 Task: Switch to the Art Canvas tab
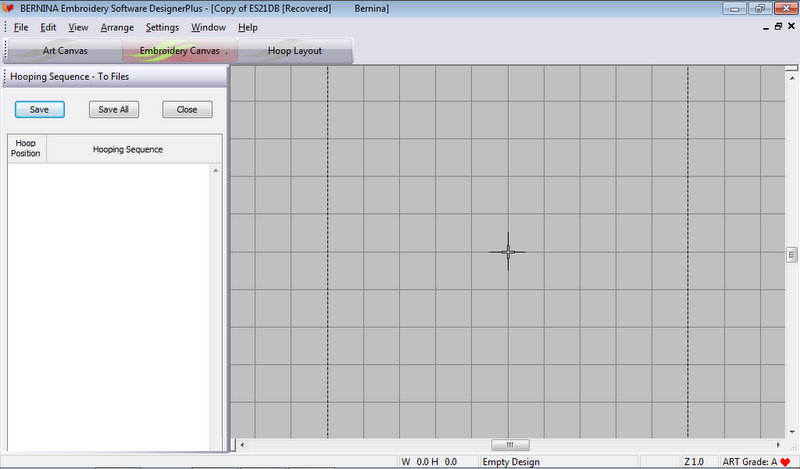pos(65,50)
